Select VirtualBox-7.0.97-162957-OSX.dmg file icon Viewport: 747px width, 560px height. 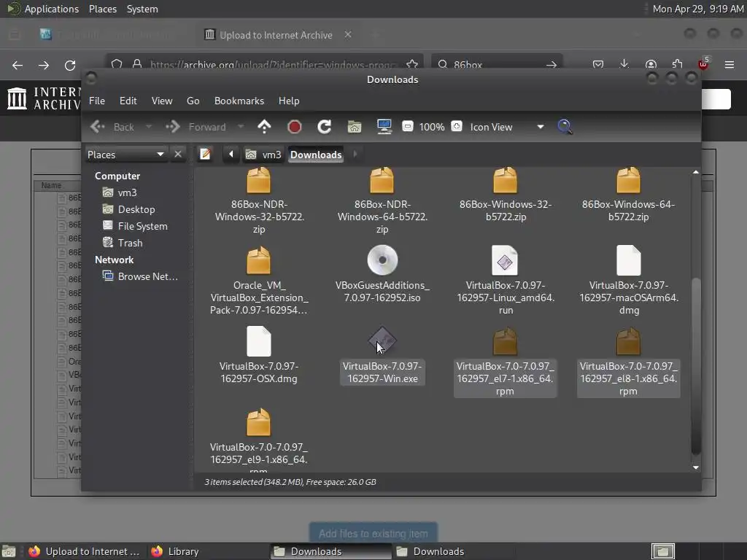pos(259,341)
